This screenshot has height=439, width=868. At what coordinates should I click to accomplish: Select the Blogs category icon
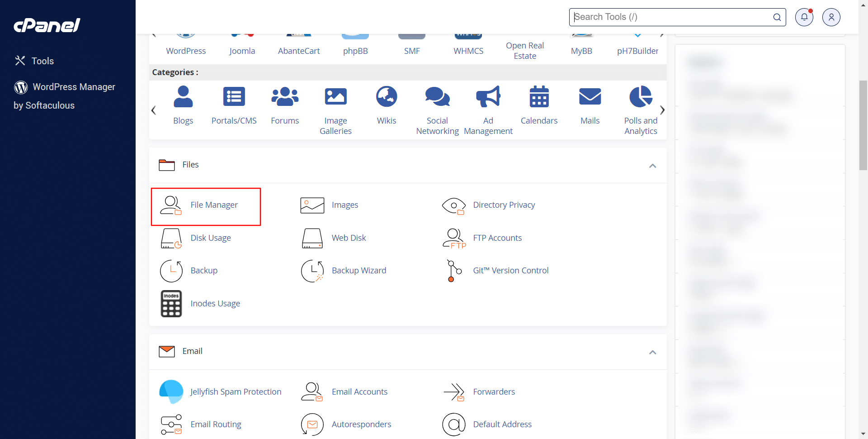183,97
